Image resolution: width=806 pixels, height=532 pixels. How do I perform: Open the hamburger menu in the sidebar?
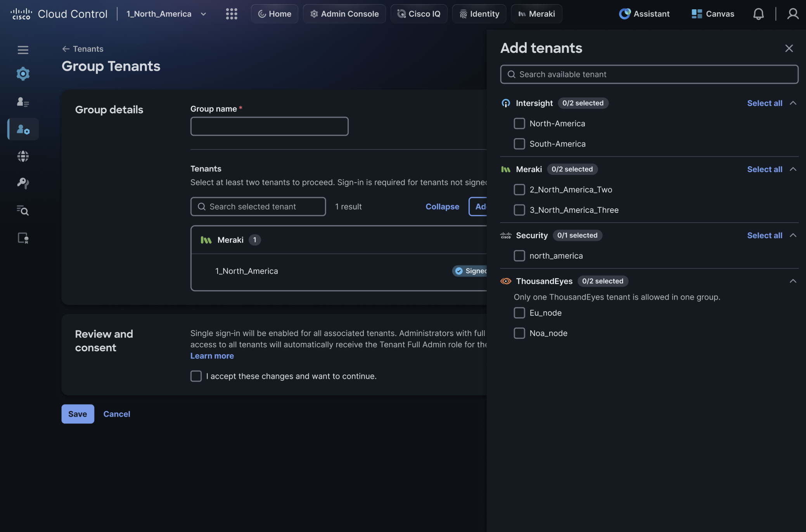(x=23, y=50)
